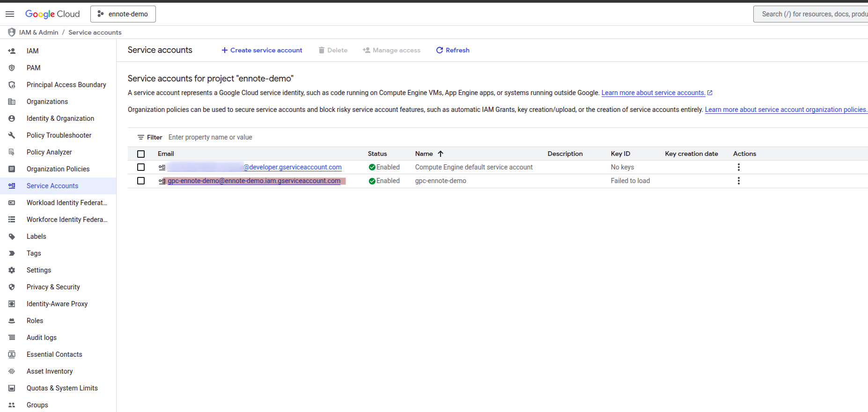This screenshot has width=868, height=412.
Task: Click the Asset Inventory icon
Action: point(12,371)
